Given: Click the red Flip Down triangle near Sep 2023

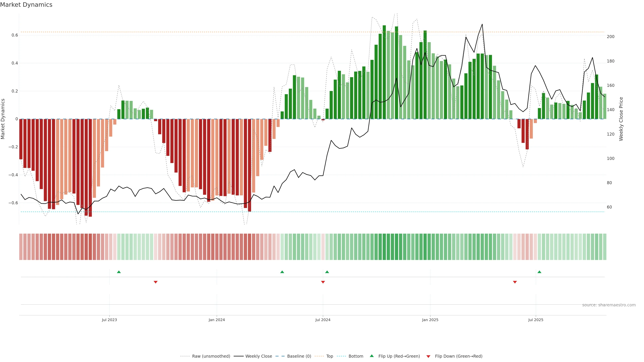Looking at the screenshot, I should pos(155,282).
